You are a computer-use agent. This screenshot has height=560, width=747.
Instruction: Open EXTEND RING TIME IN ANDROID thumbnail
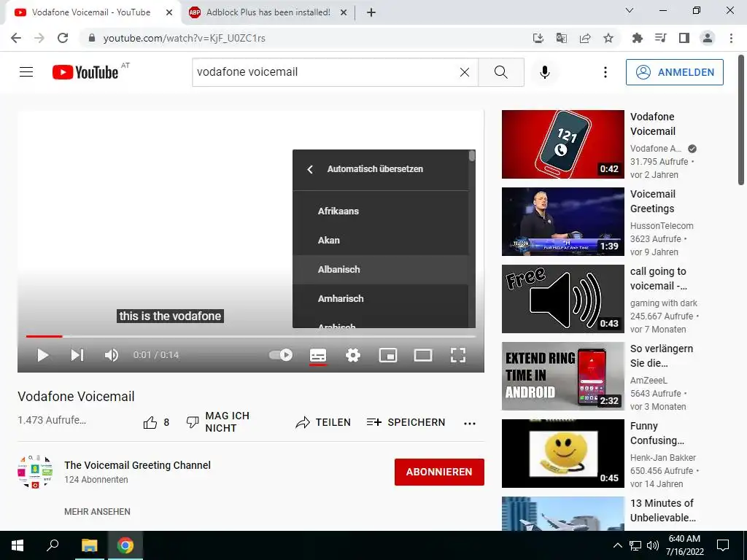(x=562, y=376)
